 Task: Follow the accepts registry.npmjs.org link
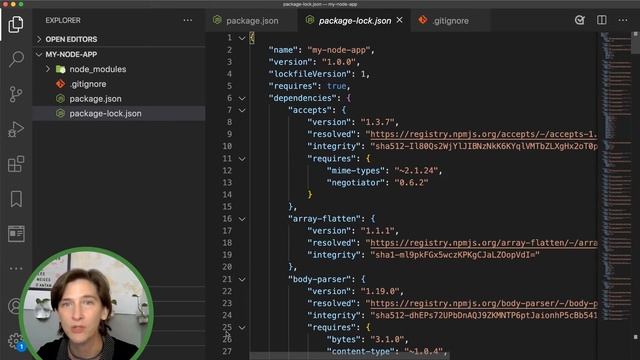coord(483,134)
